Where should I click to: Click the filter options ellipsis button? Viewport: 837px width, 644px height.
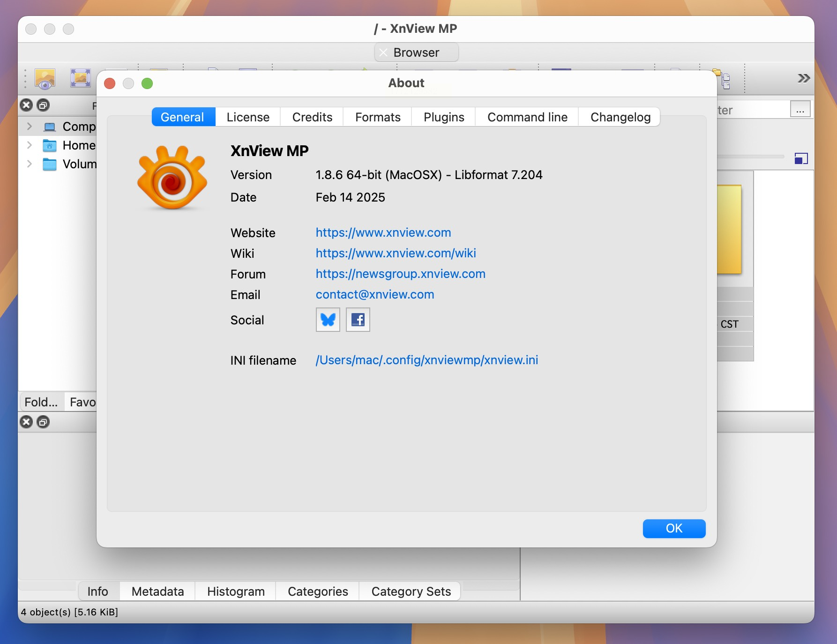800,110
